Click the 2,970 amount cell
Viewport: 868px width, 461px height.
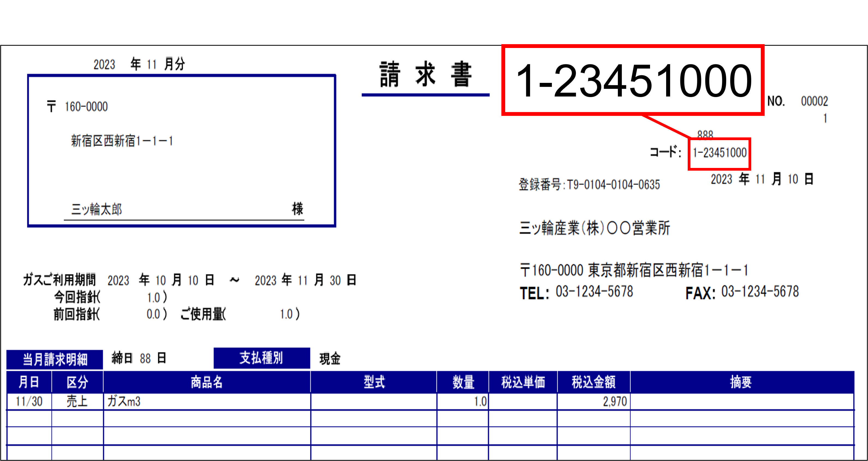[614, 401]
